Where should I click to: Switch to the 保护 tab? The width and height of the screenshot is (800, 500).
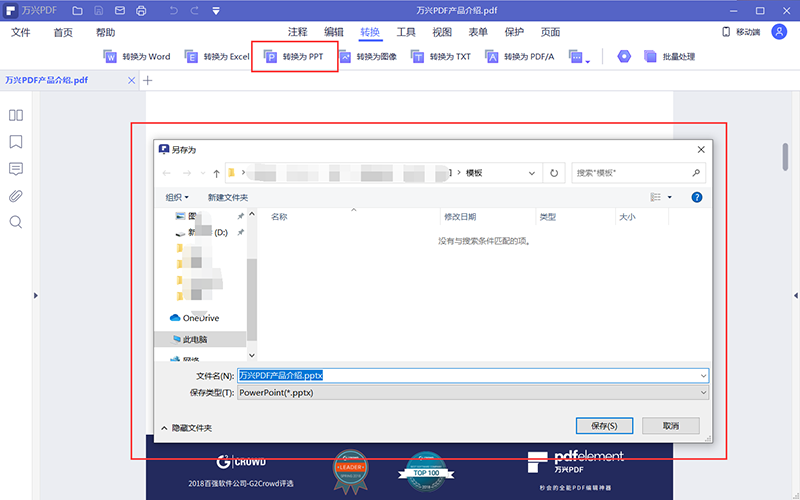tap(514, 32)
